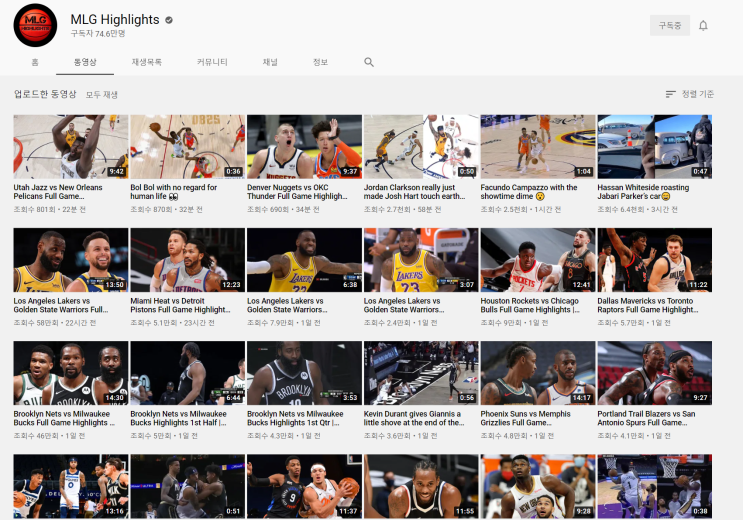Open the 채널 tab
This screenshot has height=520, width=743.
[270, 62]
